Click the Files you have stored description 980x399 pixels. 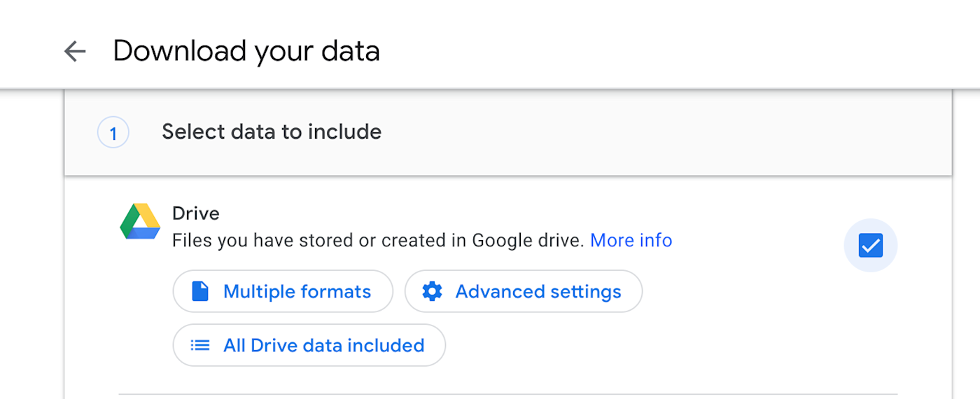pyautogui.click(x=378, y=240)
